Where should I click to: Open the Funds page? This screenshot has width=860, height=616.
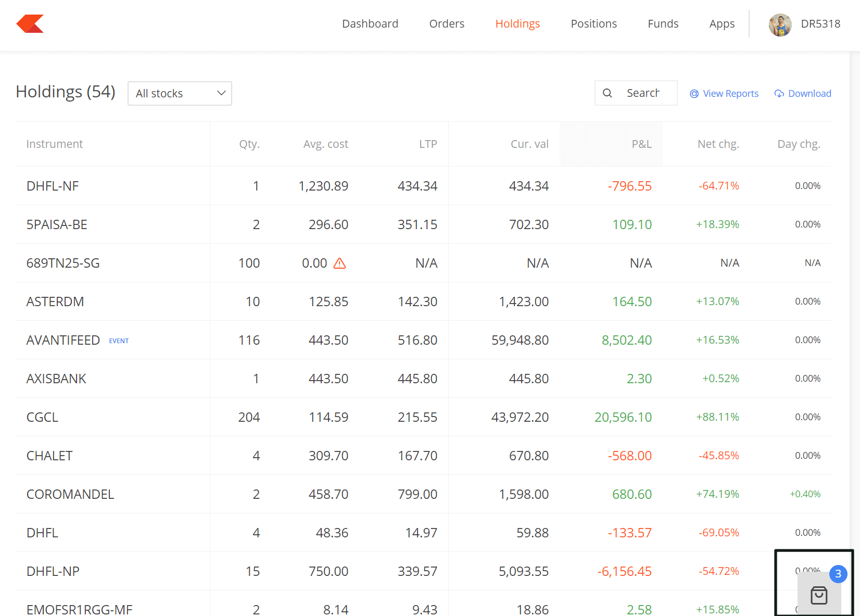(x=663, y=24)
